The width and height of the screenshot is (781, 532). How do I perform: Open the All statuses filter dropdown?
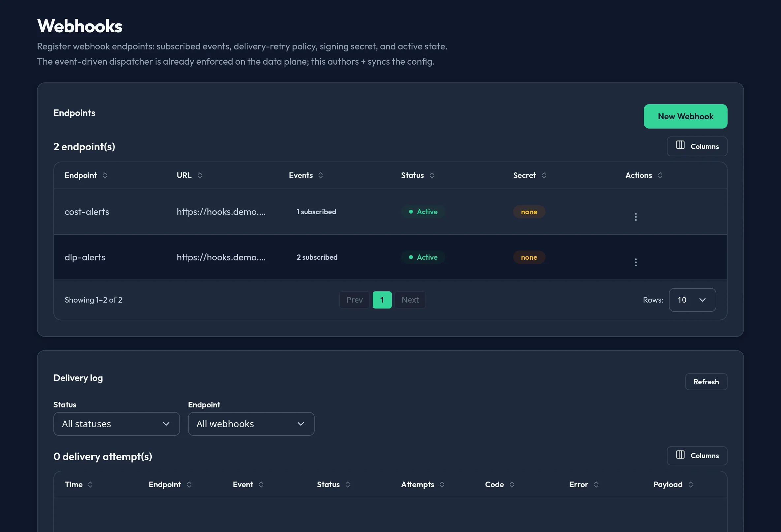[116, 424]
